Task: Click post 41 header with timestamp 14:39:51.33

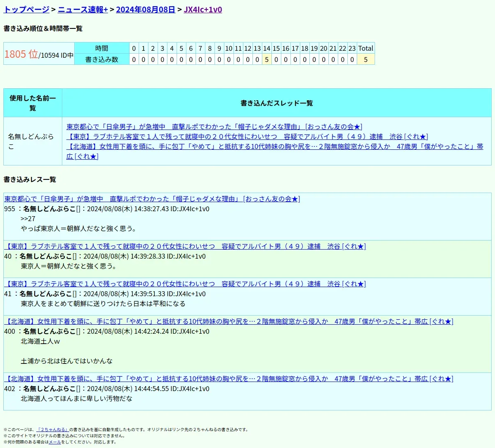Action: pos(105,294)
